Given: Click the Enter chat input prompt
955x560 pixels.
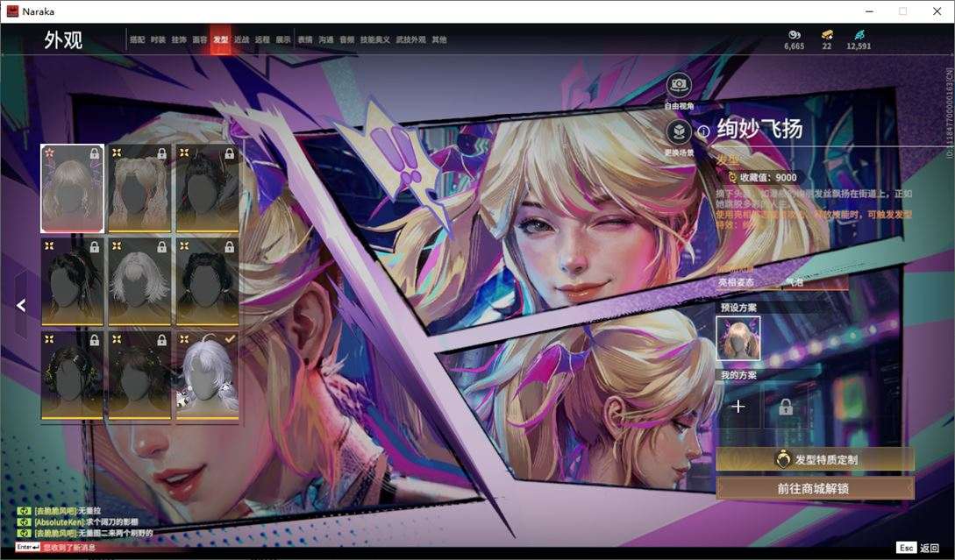Looking at the screenshot, I should coord(27,547).
